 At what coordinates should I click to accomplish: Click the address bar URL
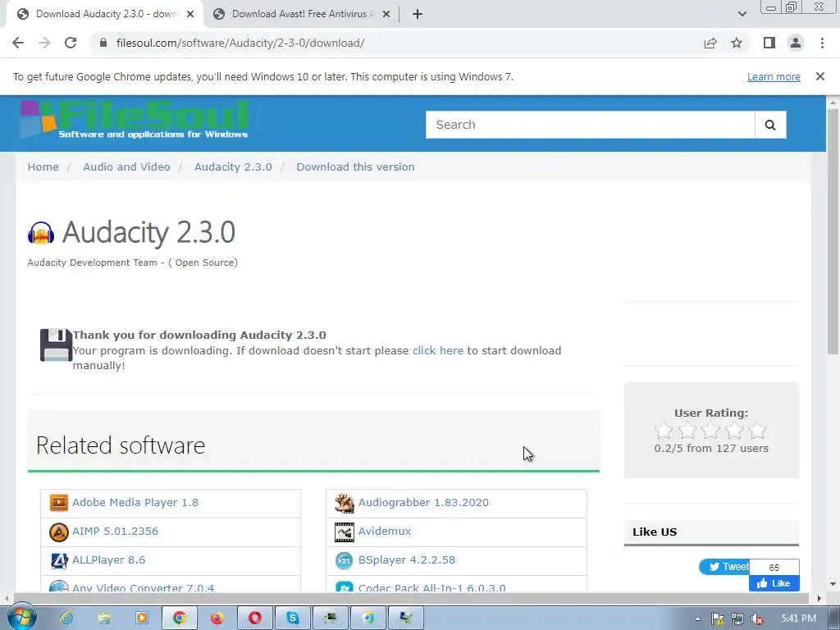(x=240, y=43)
